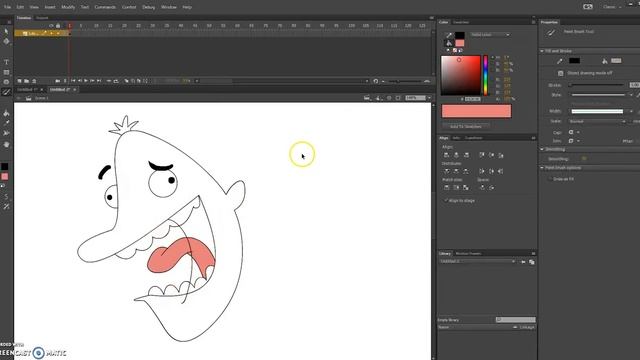
Task: Click the Add To Swatches button
Action: (x=466, y=127)
